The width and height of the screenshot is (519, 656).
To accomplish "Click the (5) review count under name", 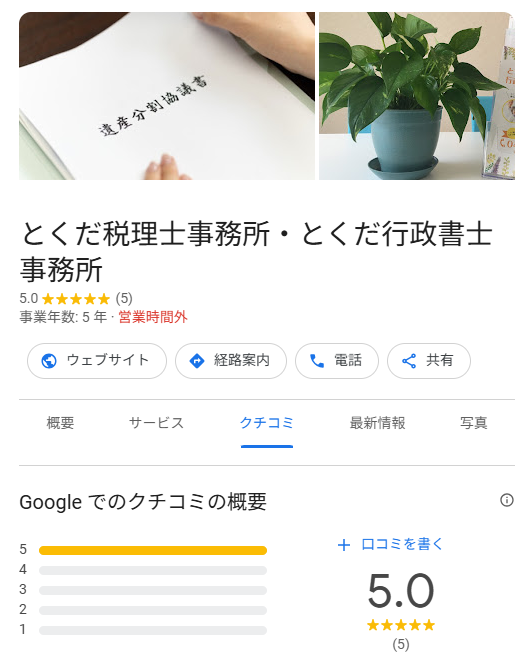I will click(124, 299).
